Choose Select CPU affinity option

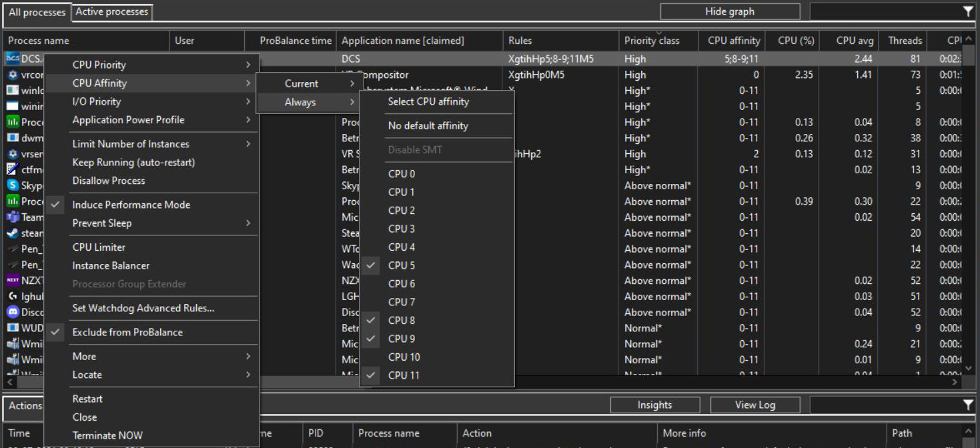437,101
